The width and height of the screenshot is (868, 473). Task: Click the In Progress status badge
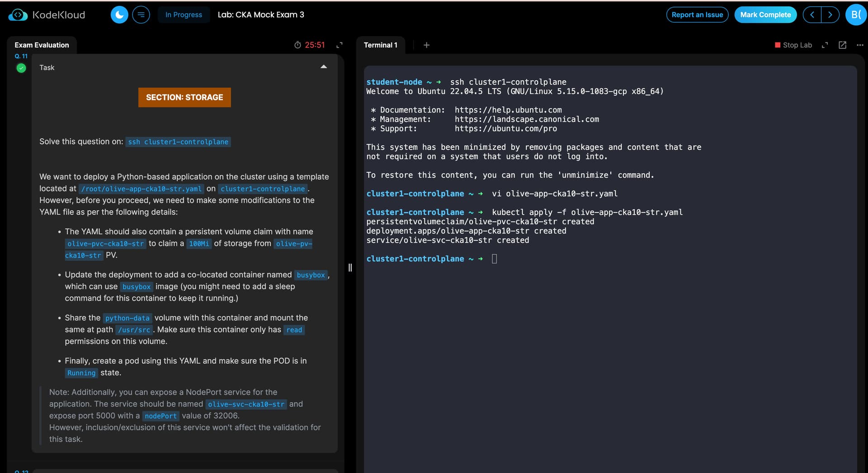[184, 15]
